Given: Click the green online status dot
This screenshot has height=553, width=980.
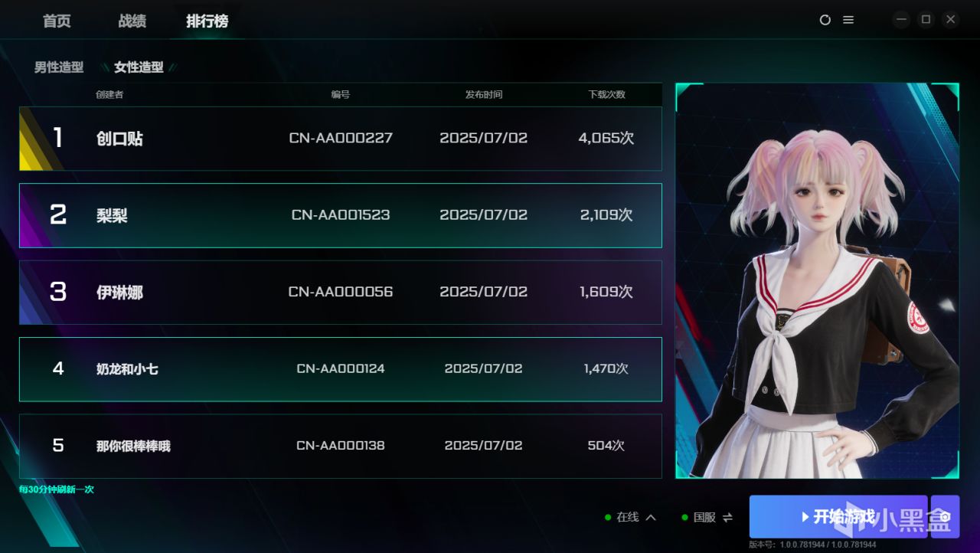Looking at the screenshot, I should pos(608,517).
